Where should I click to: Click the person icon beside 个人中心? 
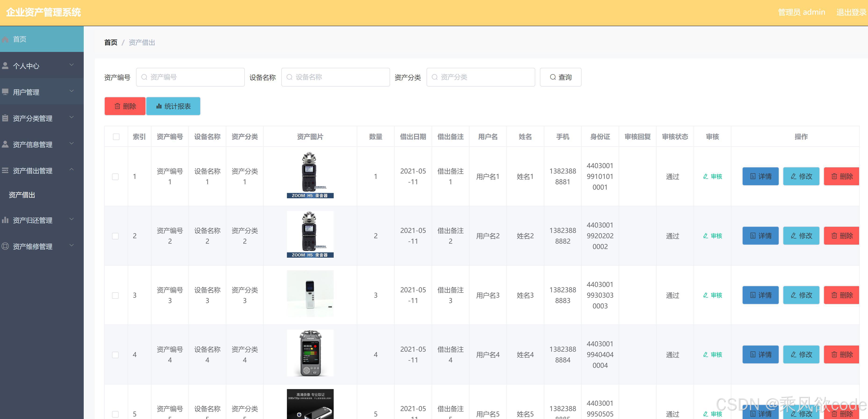pos(5,66)
